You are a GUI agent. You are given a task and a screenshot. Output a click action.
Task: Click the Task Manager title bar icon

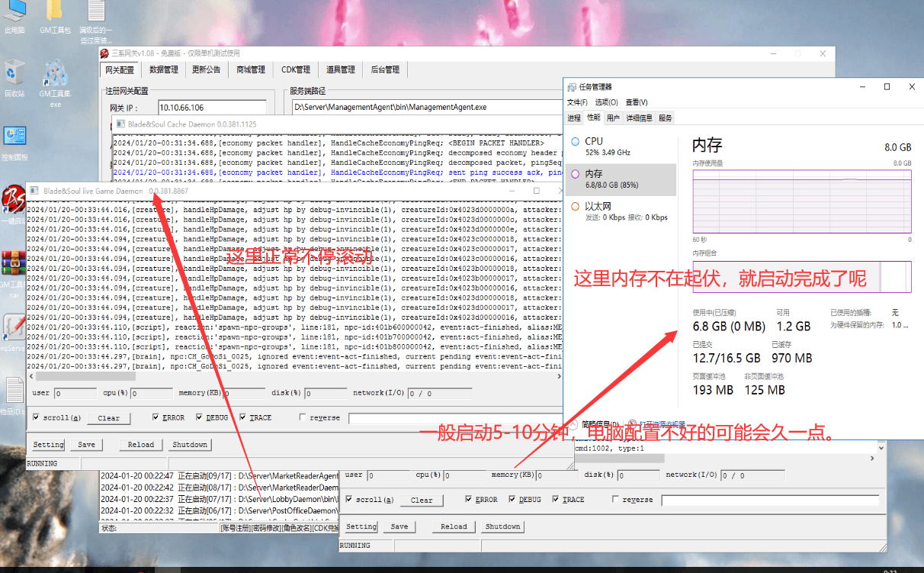[572, 87]
